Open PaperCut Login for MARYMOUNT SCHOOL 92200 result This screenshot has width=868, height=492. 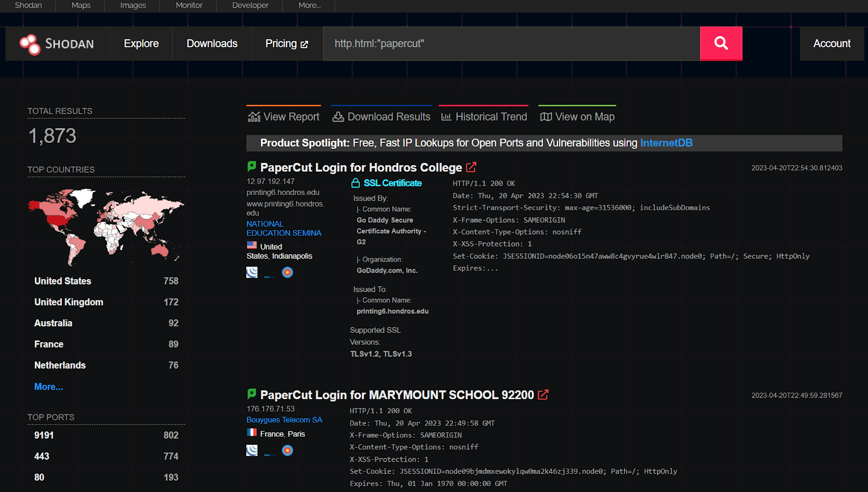[x=397, y=395]
